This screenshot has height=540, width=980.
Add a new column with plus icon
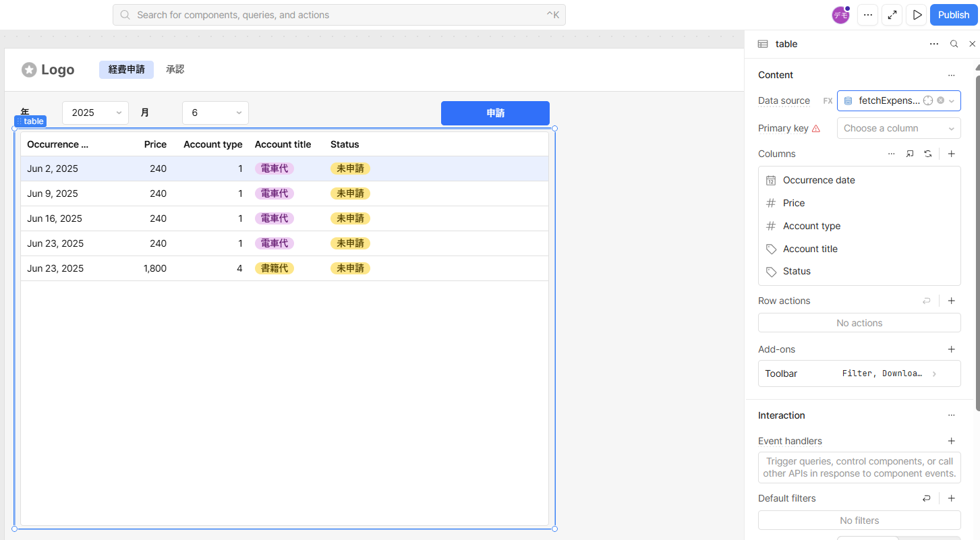click(x=951, y=154)
